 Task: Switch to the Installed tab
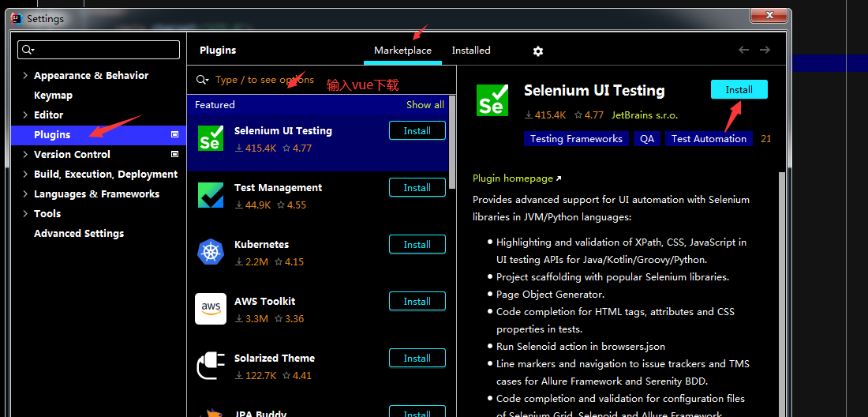(x=471, y=51)
